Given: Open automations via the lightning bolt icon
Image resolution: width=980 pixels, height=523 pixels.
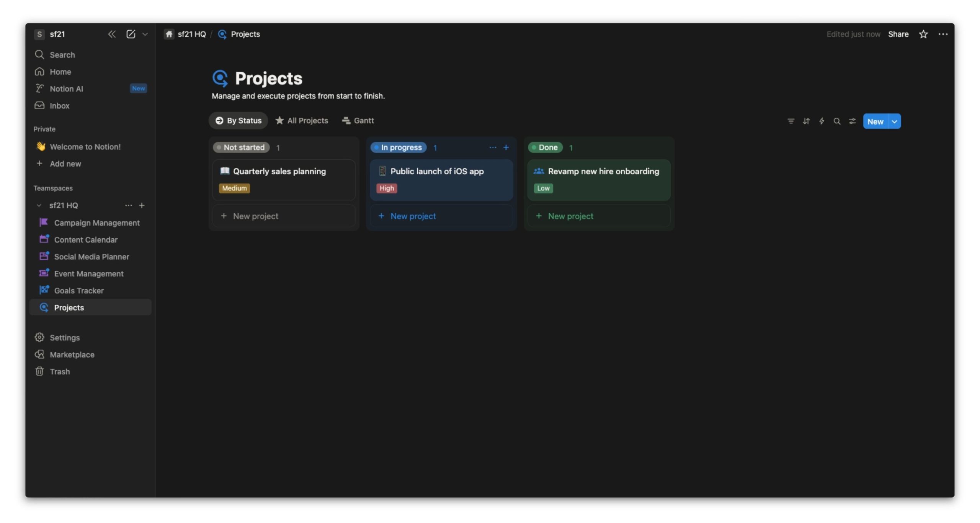Looking at the screenshot, I should coord(822,121).
